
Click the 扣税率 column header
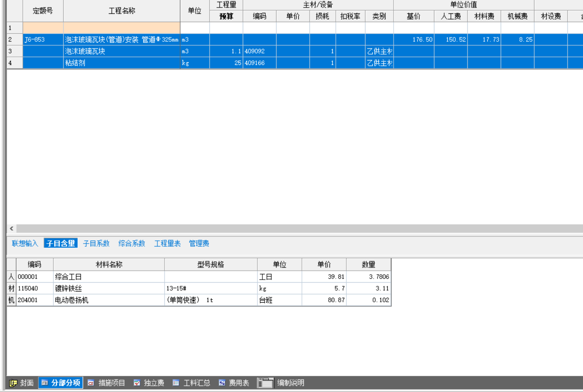coord(350,16)
